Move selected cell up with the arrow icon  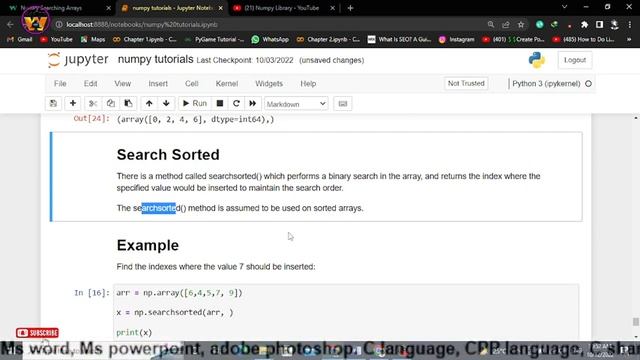149,104
